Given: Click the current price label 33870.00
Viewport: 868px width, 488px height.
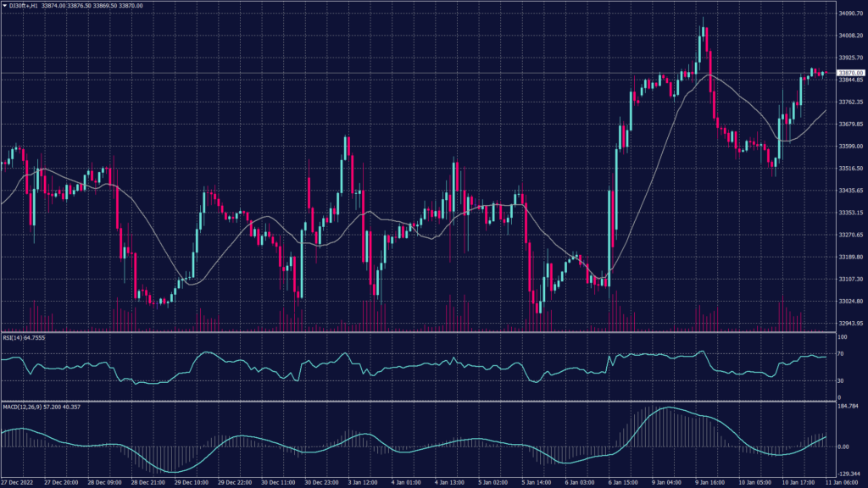Looking at the screenshot, I should [850, 73].
